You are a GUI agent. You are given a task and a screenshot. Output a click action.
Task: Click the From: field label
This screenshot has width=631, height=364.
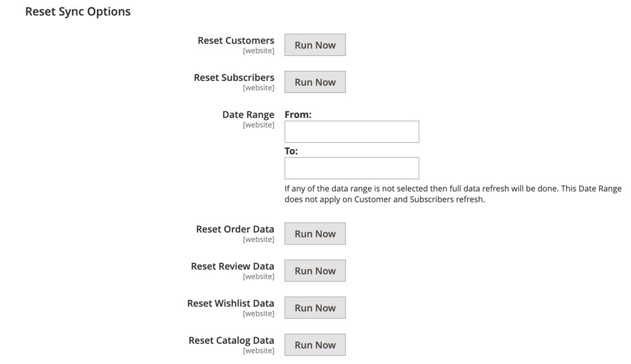[298, 115]
